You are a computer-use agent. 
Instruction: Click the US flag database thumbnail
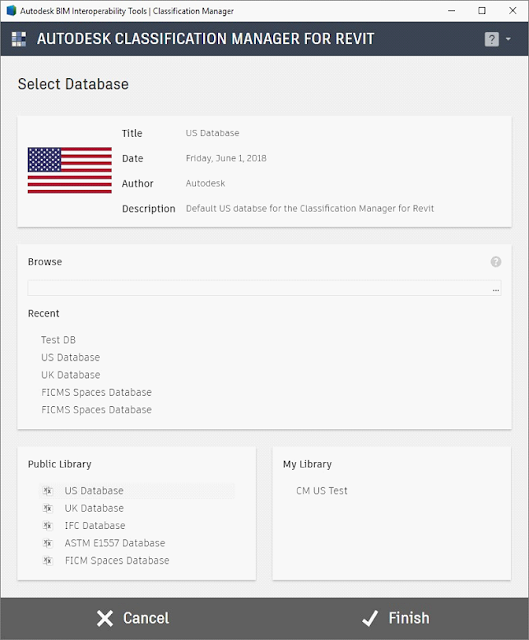pyautogui.click(x=70, y=170)
